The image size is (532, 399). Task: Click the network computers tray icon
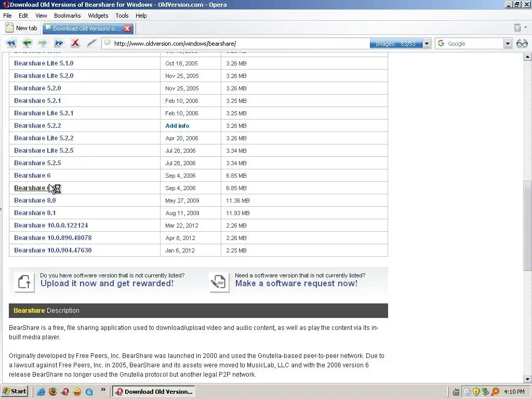(x=486, y=392)
